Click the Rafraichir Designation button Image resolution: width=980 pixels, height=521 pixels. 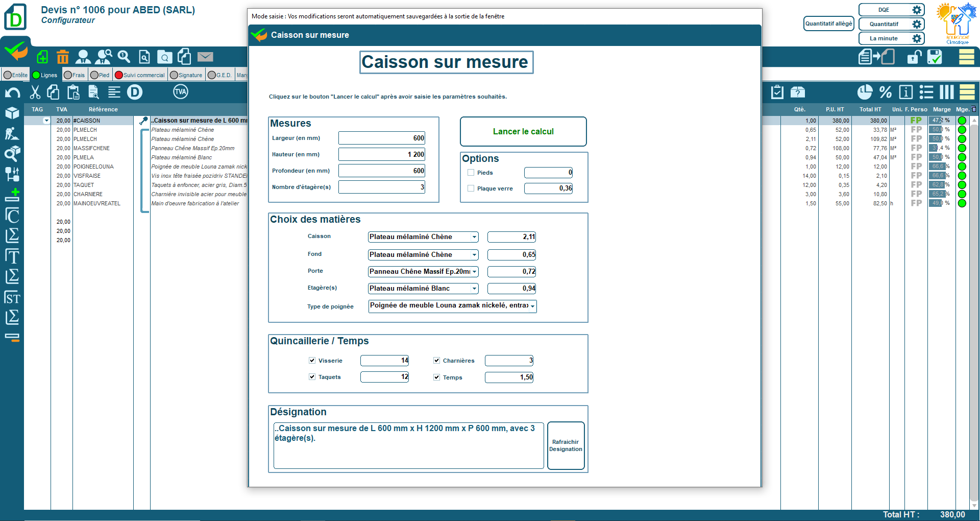click(566, 445)
